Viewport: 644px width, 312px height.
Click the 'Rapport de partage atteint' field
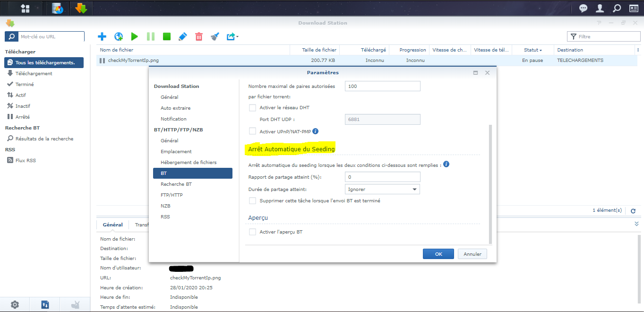pyautogui.click(x=383, y=177)
